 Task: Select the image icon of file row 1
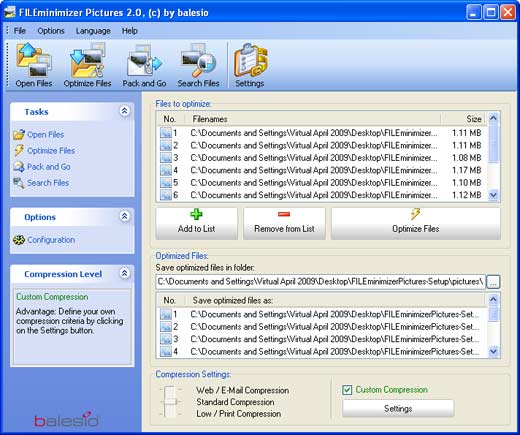166,133
